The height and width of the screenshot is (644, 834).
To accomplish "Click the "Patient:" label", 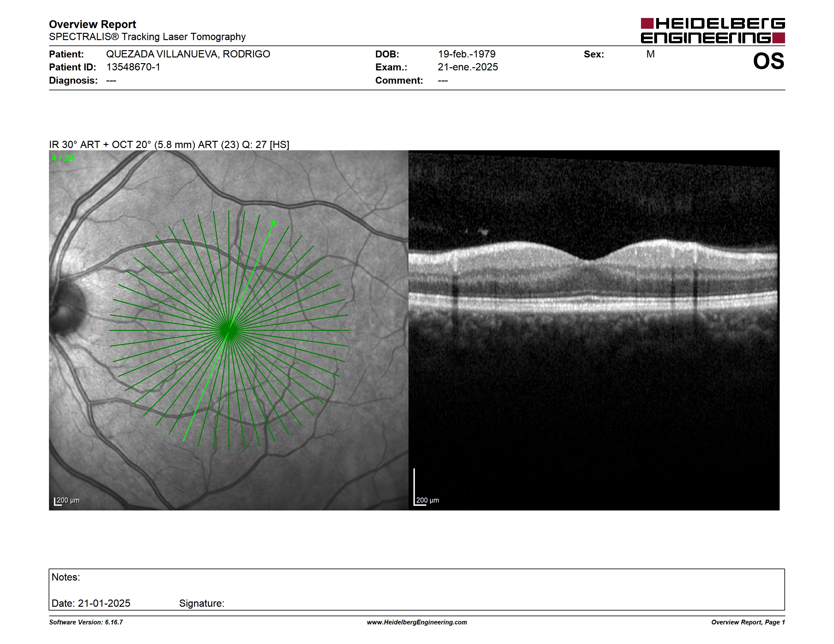I will click(66, 54).
